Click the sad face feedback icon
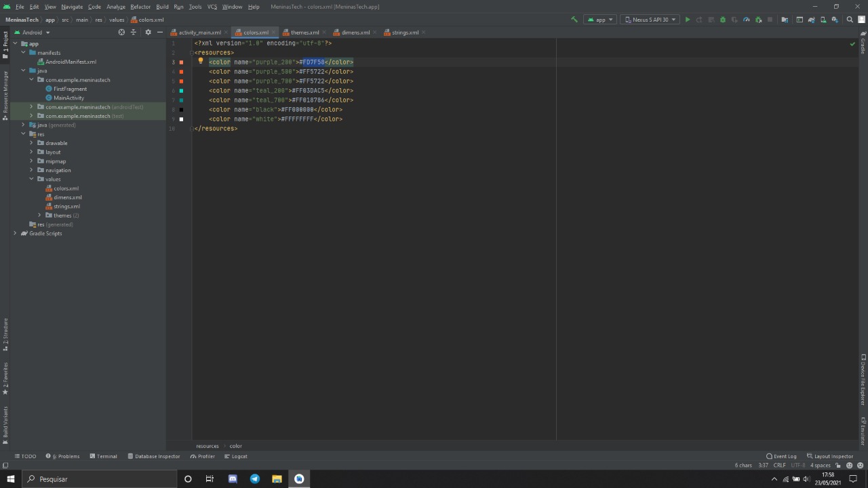This screenshot has height=488, width=868. [860, 466]
